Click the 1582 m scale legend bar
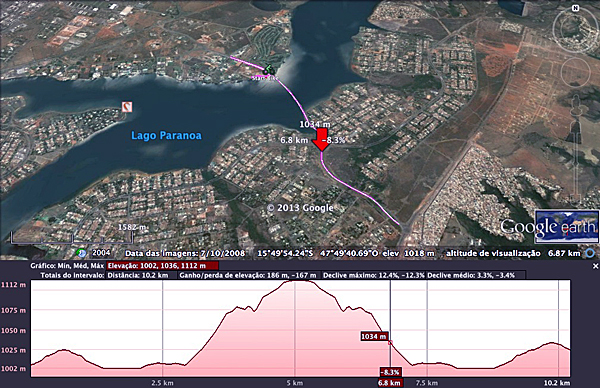 [72, 237]
